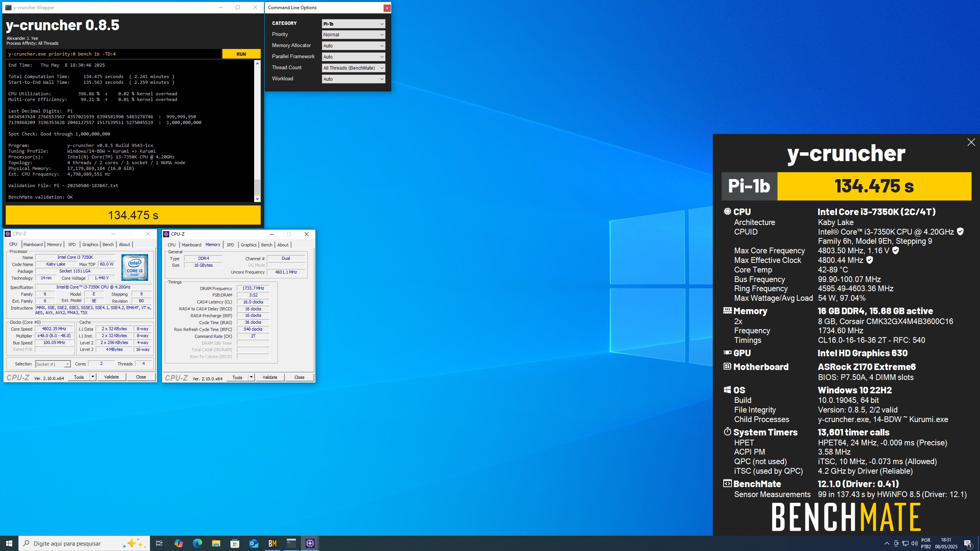Click the BenchMate BM taskbar icon
This screenshot has height=551, width=980.
tap(272, 543)
